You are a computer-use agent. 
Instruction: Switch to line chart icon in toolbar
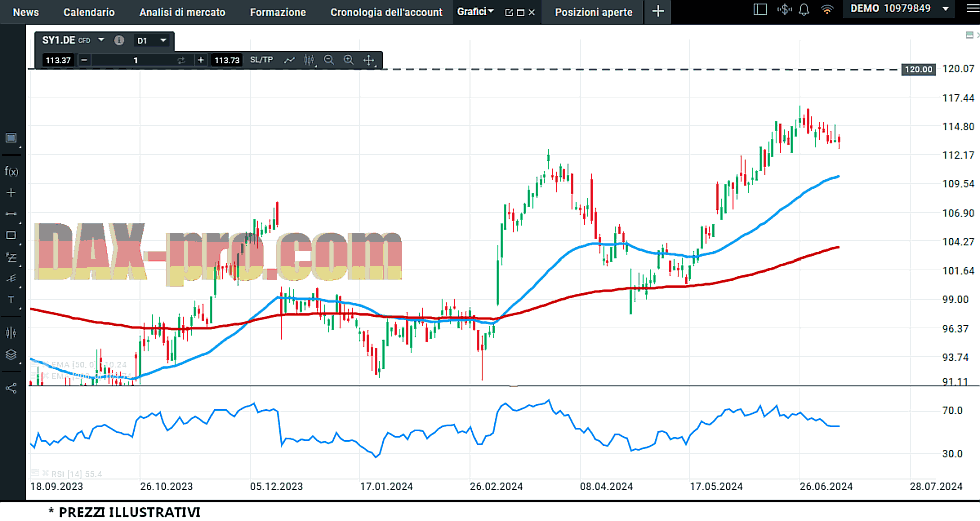click(x=289, y=60)
